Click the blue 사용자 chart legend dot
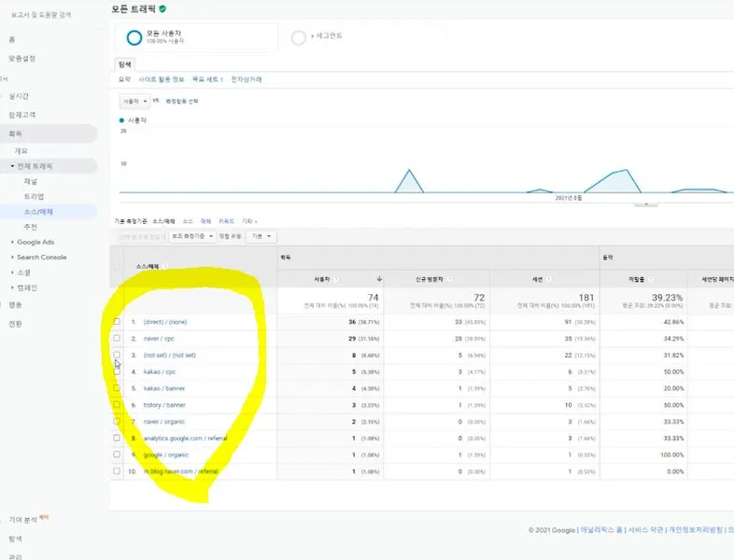The height and width of the screenshot is (560, 734). click(x=121, y=120)
